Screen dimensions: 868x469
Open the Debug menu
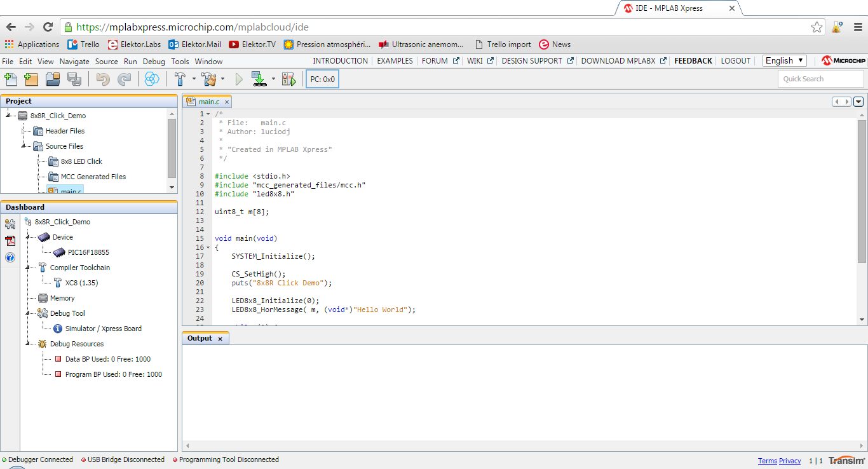[x=154, y=62]
